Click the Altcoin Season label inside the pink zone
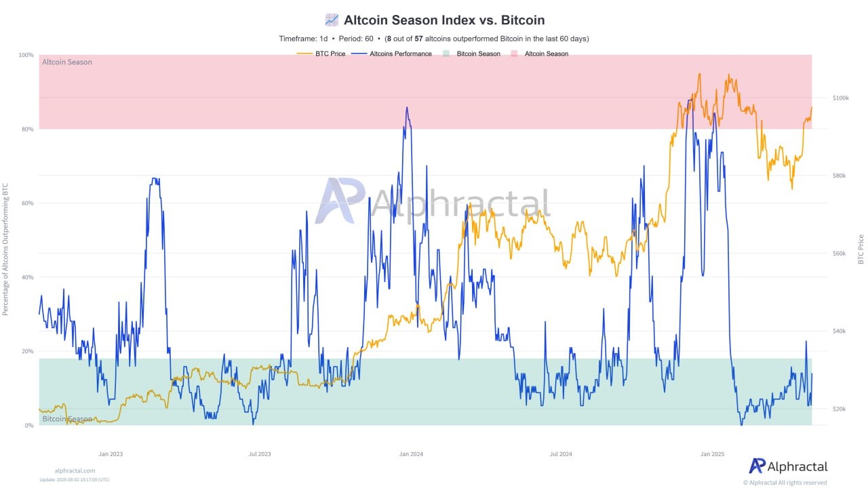 point(67,62)
